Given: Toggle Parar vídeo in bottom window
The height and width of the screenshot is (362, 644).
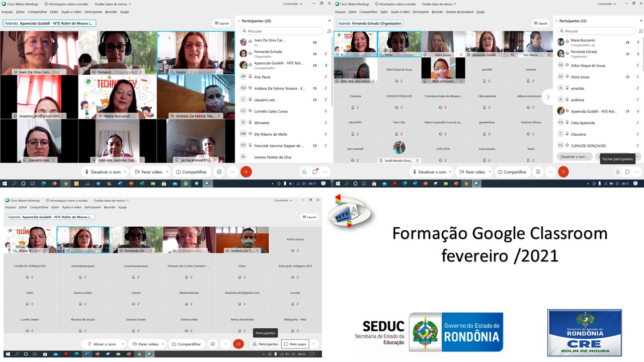Looking at the screenshot, I should (x=145, y=344).
